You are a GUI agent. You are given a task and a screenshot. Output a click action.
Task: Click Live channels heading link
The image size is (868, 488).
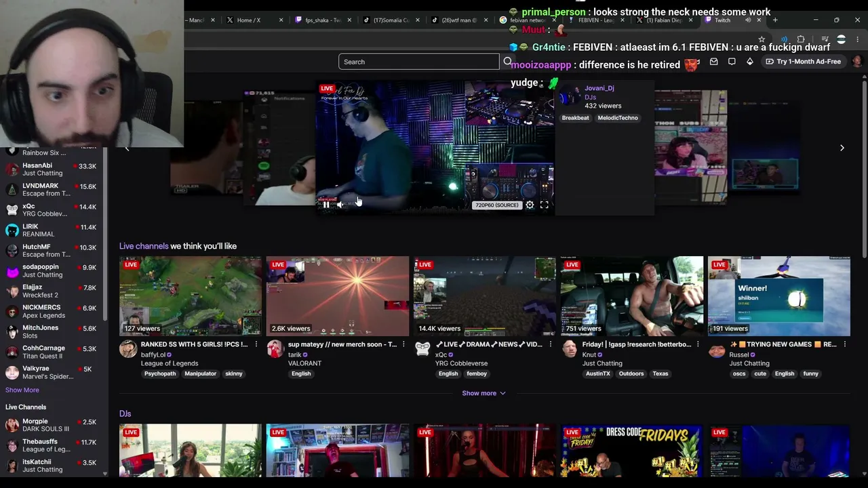click(144, 246)
